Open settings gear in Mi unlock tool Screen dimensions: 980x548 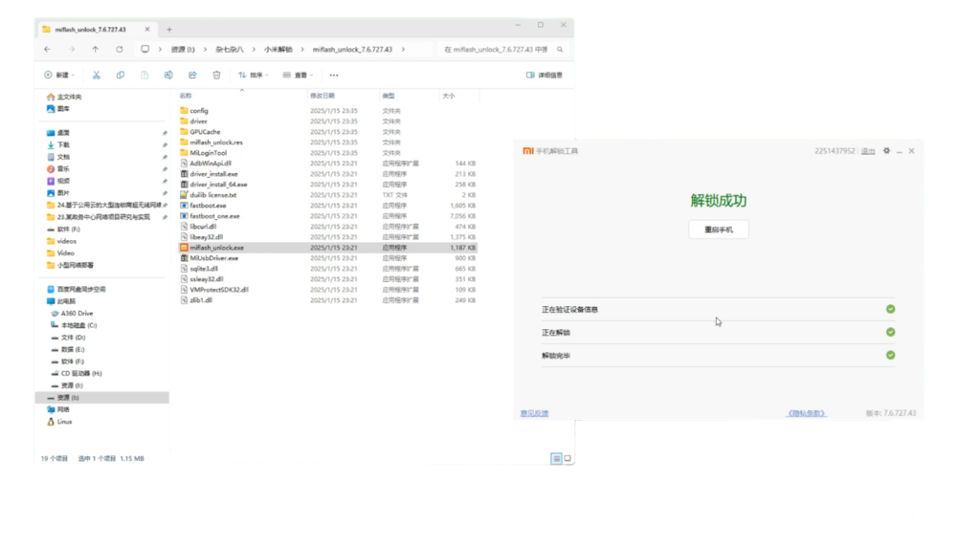click(x=886, y=151)
